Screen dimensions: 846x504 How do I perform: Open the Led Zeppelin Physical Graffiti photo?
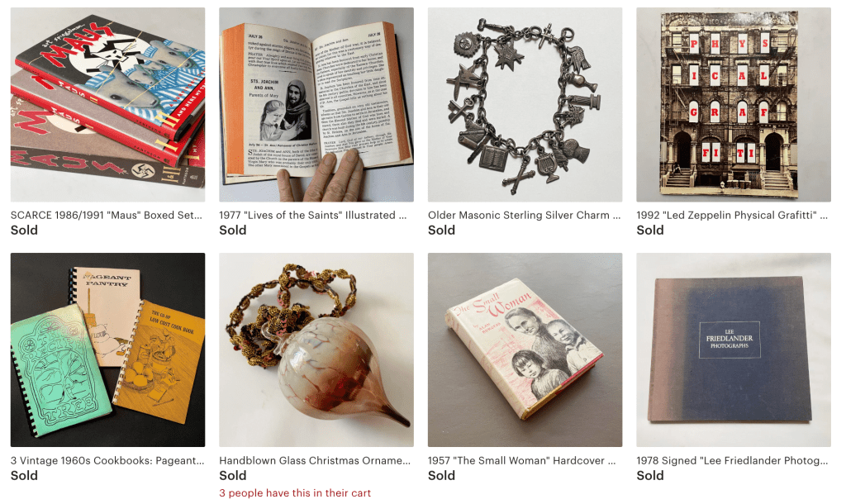pyautogui.click(x=734, y=105)
